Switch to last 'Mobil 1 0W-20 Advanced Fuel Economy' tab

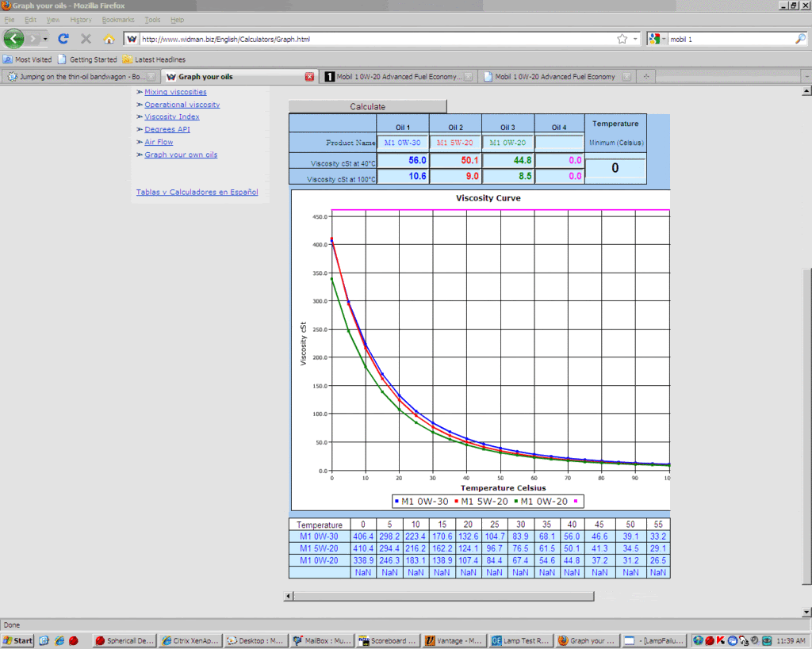[x=556, y=77]
